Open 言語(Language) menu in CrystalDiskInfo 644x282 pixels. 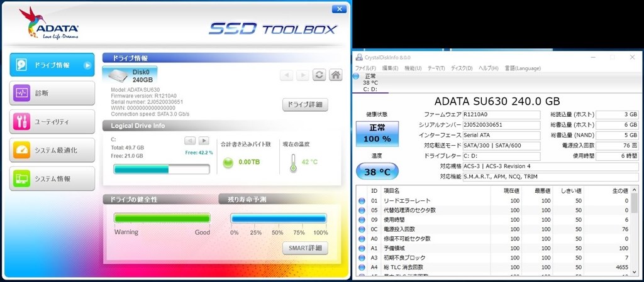pyautogui.click(x=523, y=68)
